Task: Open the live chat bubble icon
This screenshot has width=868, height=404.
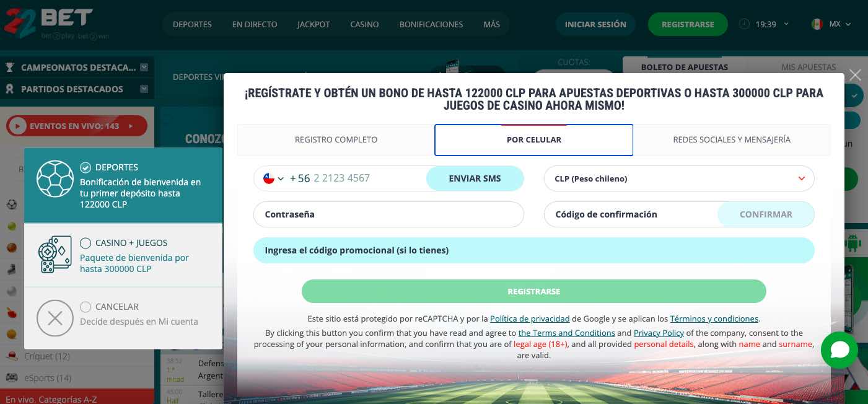Action: (839, 350)
